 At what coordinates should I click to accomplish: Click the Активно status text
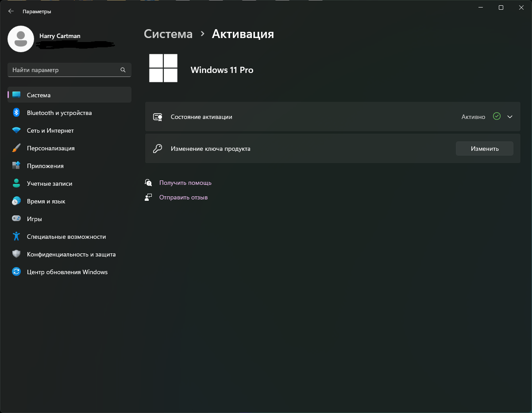coord(473,117)
